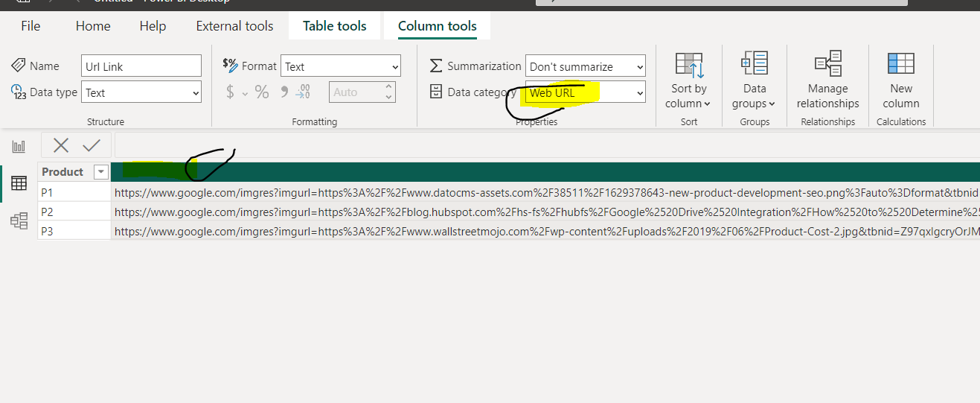The width and height of the screenshot is (980, 403).
Task: Click the thousands separator comma icon
Action: [284, 92]
